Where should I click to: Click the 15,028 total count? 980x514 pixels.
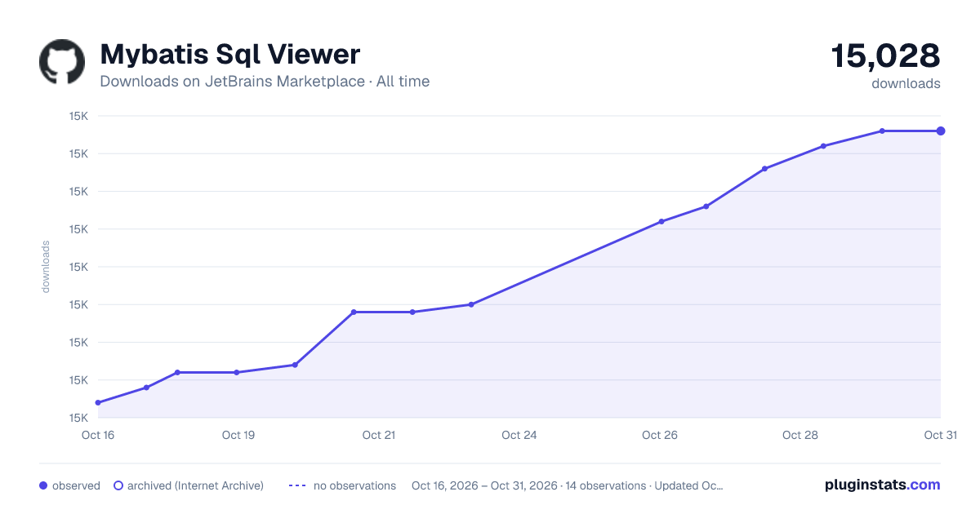click(886, 55)
